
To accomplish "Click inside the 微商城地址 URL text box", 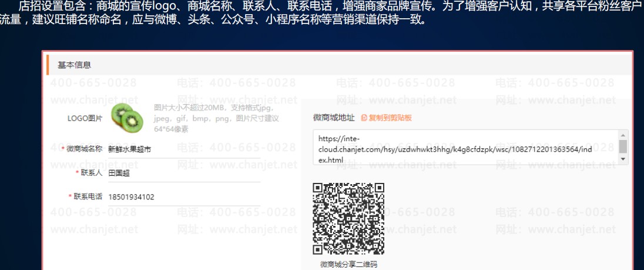I will point(465,147).
